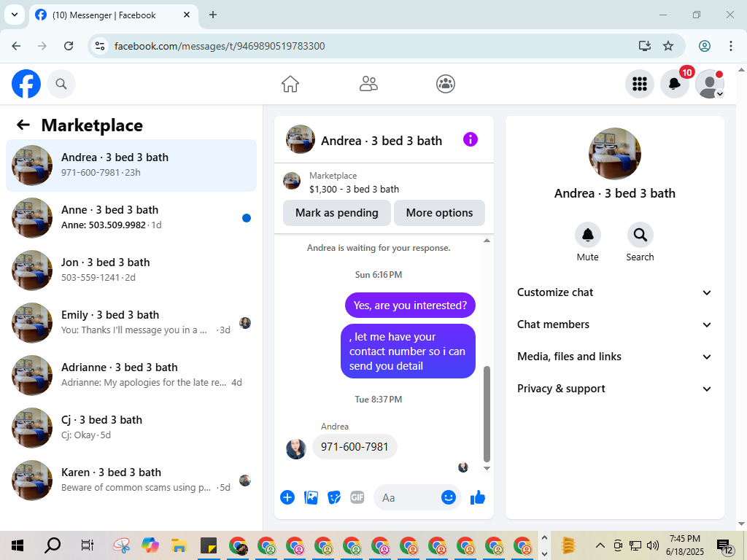
Task: Click Andrea's sender avatar beside phone message
Action: coord(296,449)
